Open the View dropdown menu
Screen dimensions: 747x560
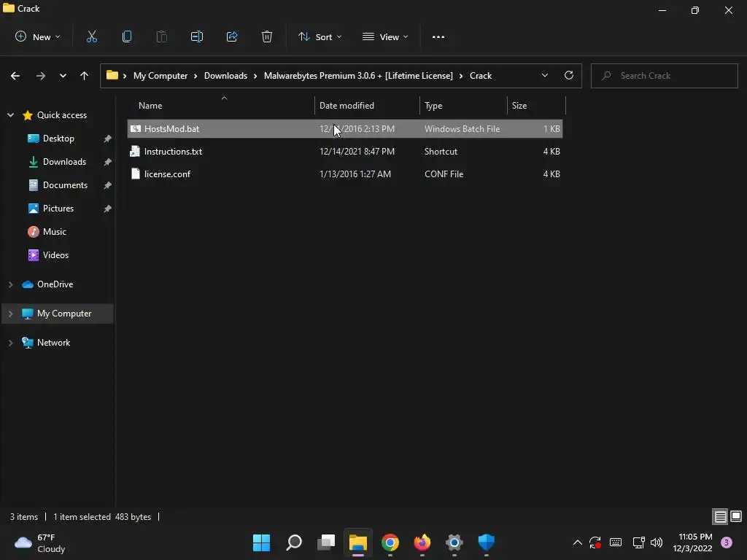[385, 36]
